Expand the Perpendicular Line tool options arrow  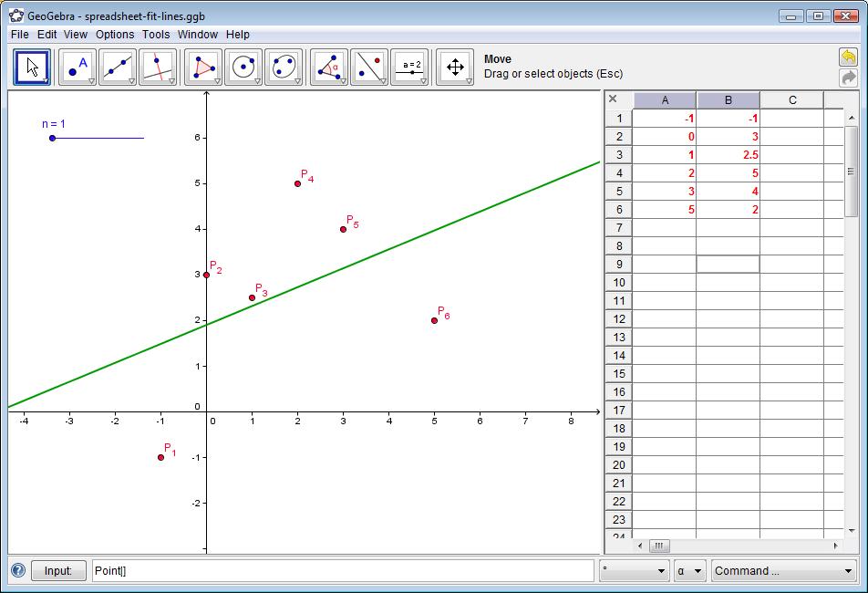click(x=172, y=81)
